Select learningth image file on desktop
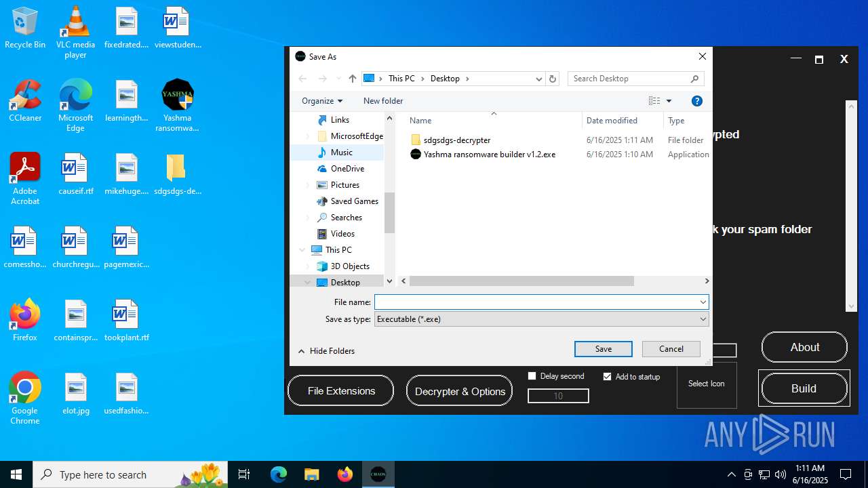Viewport: 868px width, 488px height. point(126,101)
